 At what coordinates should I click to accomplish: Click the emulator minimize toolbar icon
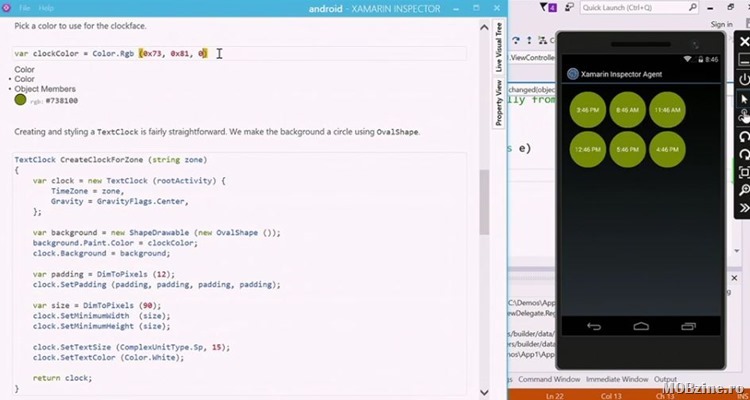point(744,59)
